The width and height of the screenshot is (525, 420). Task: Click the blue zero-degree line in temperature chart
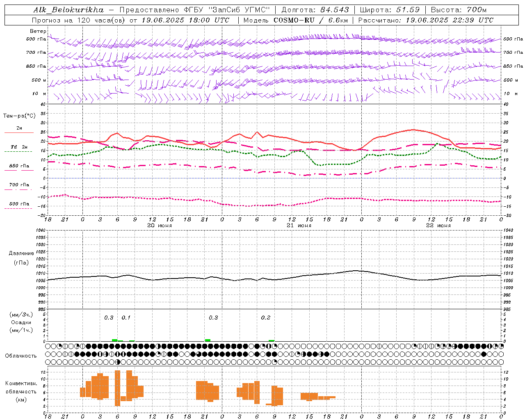pos(274,178)
